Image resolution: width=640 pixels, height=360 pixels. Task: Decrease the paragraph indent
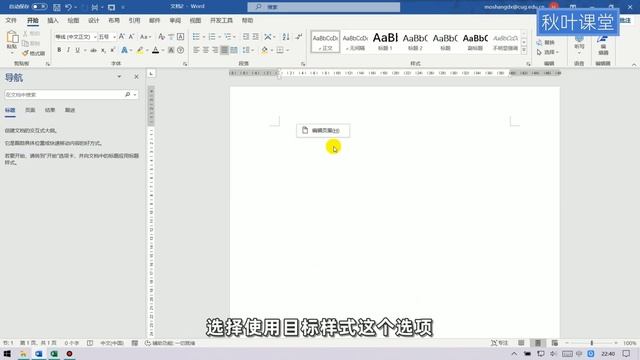coord(246,37)
